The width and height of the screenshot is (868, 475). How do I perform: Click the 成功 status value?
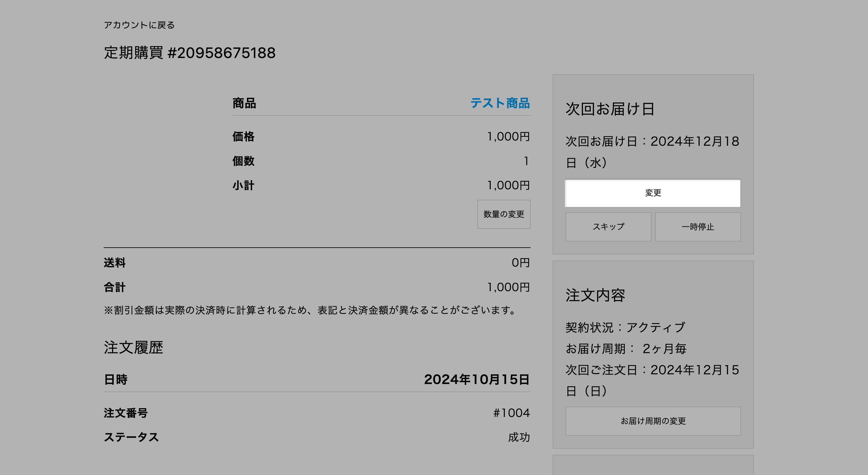click(519, 437)
